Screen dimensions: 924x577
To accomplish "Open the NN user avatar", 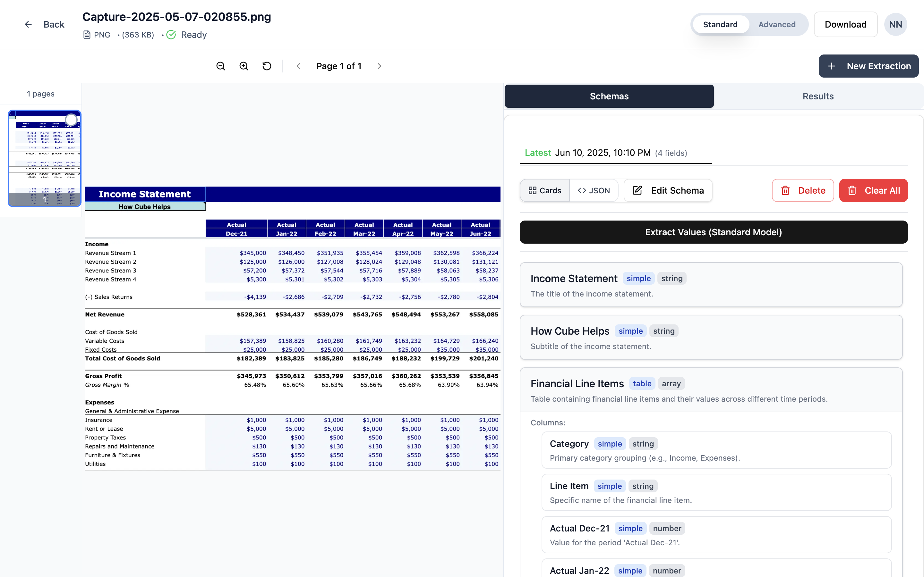I will (x=895, y=24).
